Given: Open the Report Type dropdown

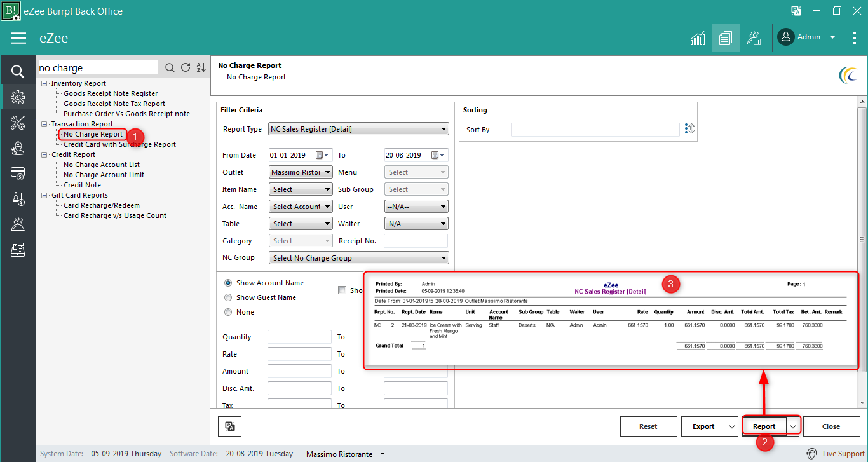Looking at the screenshot, I should (358, 129).
